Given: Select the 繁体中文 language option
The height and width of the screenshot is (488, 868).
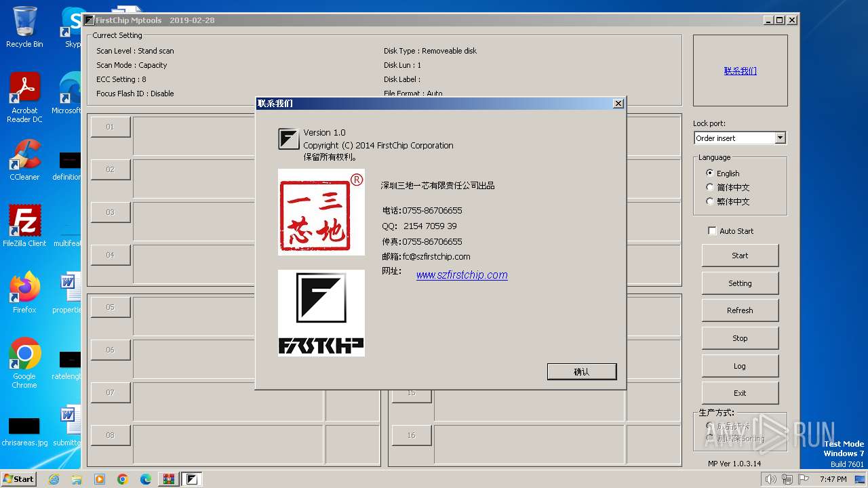Looking at the screenshot, I should tap(710, 201).
